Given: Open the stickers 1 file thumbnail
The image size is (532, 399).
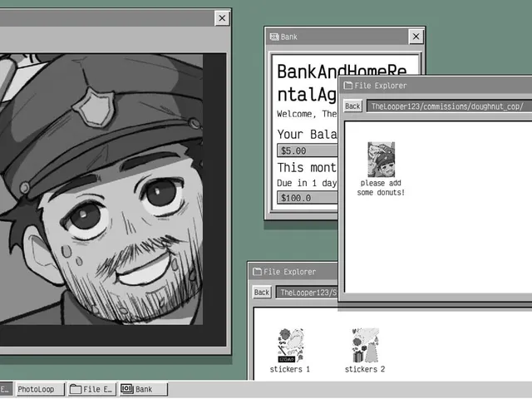Looking at the screenshot, I should point(290,346).
